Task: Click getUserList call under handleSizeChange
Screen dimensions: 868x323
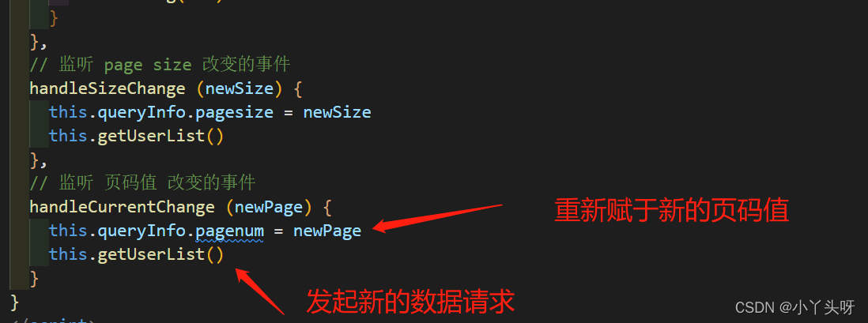Action: tap(151, 136)
